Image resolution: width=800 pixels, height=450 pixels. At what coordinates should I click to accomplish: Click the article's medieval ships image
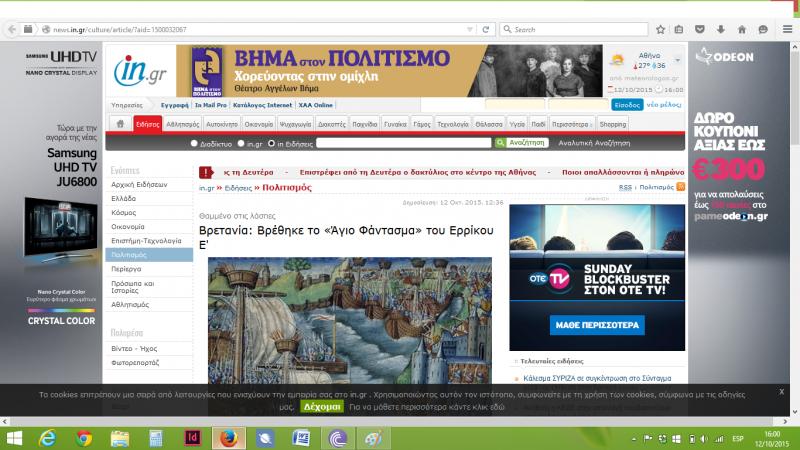349,320
